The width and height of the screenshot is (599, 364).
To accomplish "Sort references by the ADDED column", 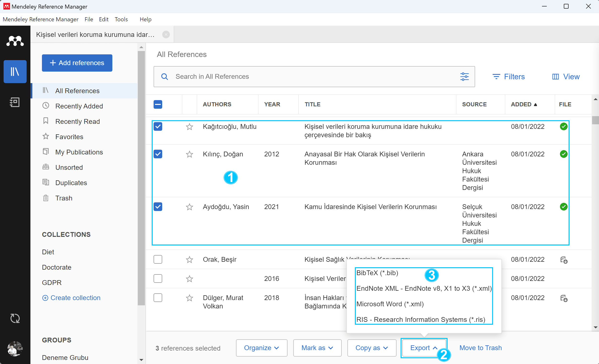I will click(524, 104).
